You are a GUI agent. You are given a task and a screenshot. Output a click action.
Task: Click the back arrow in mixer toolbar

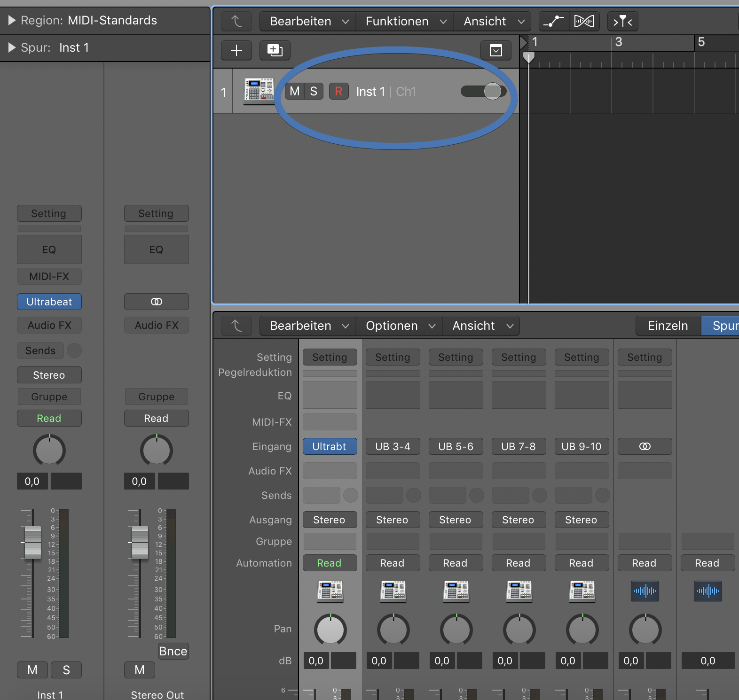[x=236, y=326]
